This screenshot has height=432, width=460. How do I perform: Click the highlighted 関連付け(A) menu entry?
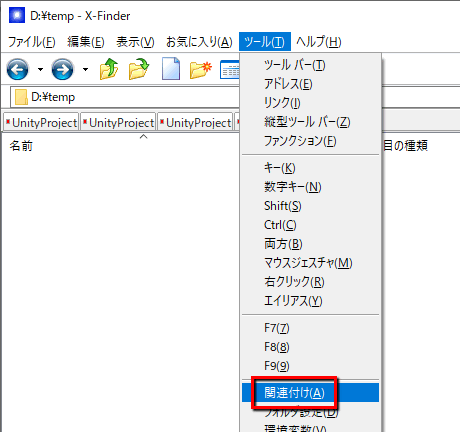310,393
